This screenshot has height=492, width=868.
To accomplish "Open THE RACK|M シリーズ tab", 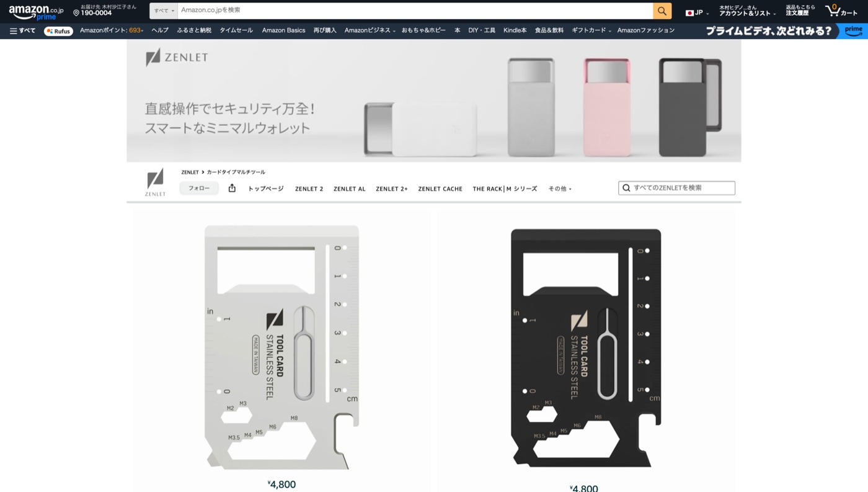I will pos(505,189).
